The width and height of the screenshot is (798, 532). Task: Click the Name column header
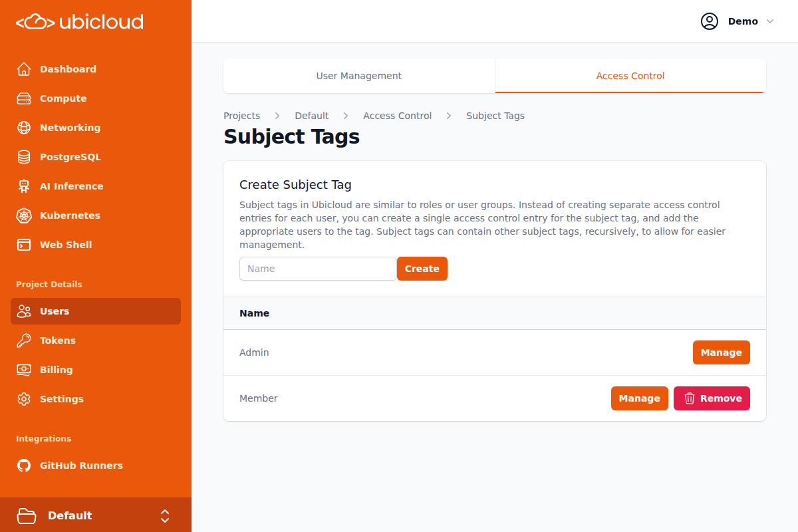point(255,313)
